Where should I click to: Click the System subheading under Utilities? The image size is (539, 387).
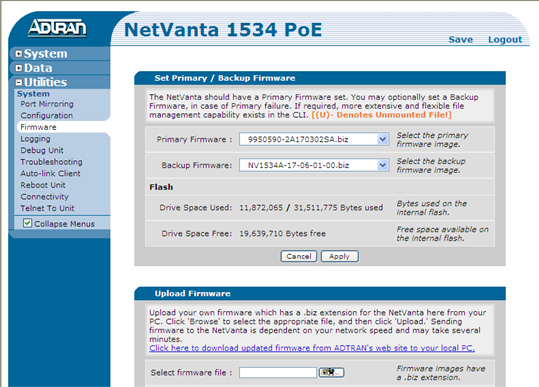coord(33,94)
